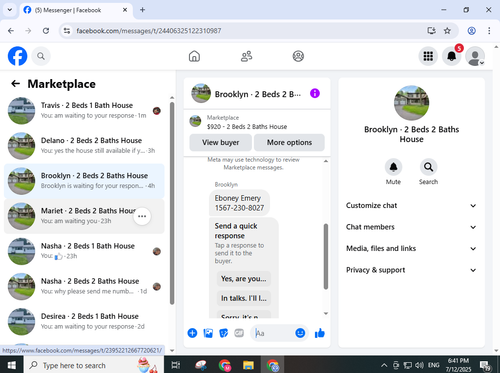This screenshot has height=373, width=500.
Task: Open the emoji picker
Action: point(300,333)
